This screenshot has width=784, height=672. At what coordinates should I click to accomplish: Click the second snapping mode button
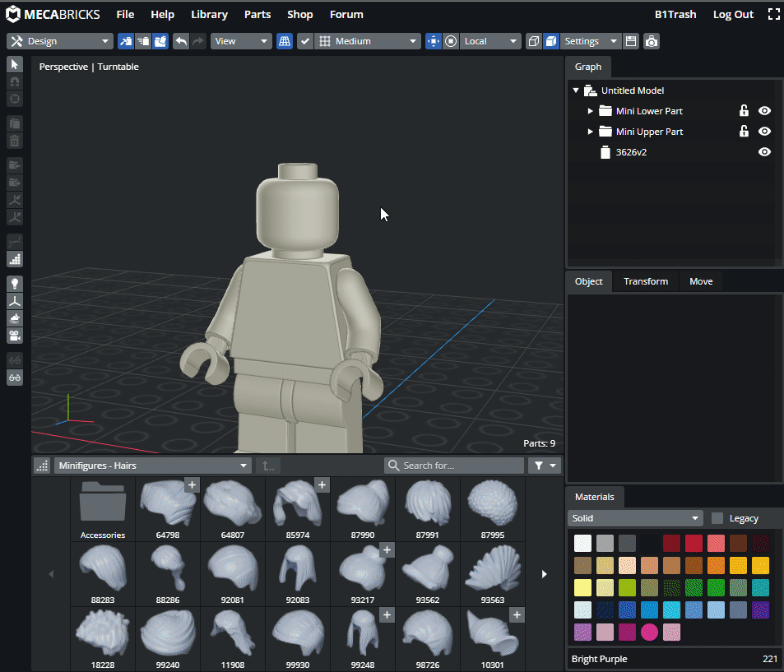click(143, 41)
